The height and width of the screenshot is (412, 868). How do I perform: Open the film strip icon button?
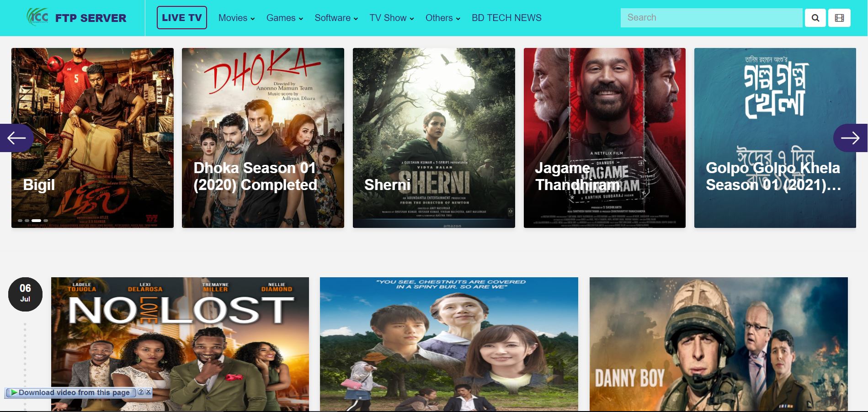point(839,18)
